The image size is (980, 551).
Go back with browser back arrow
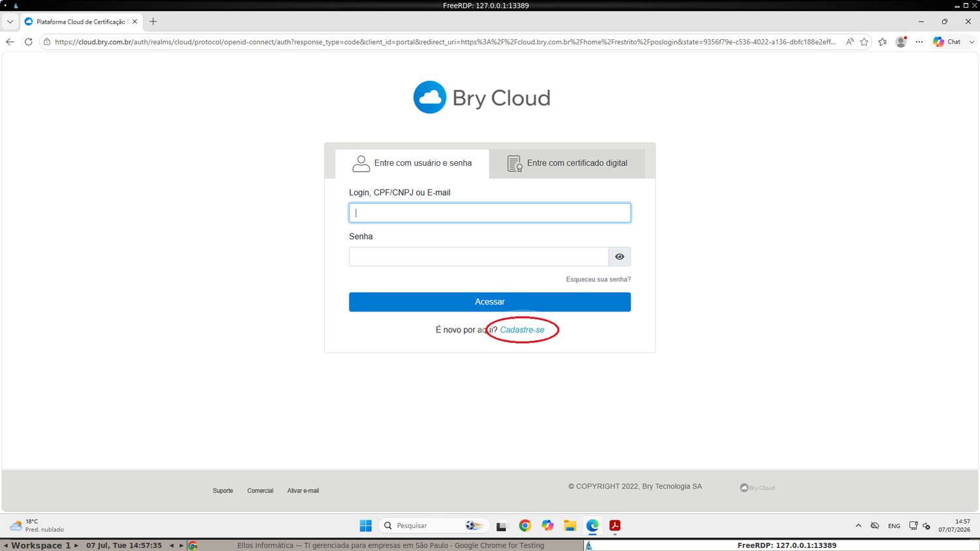10,42
